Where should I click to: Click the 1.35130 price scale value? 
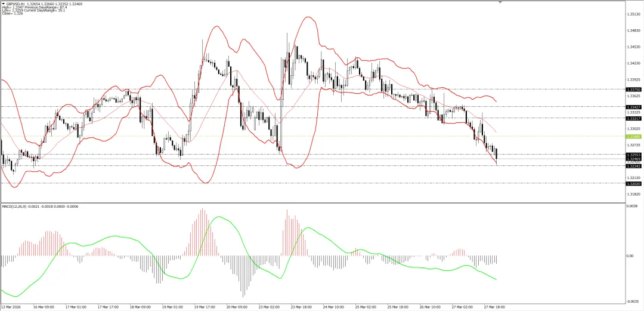[634, 14]
